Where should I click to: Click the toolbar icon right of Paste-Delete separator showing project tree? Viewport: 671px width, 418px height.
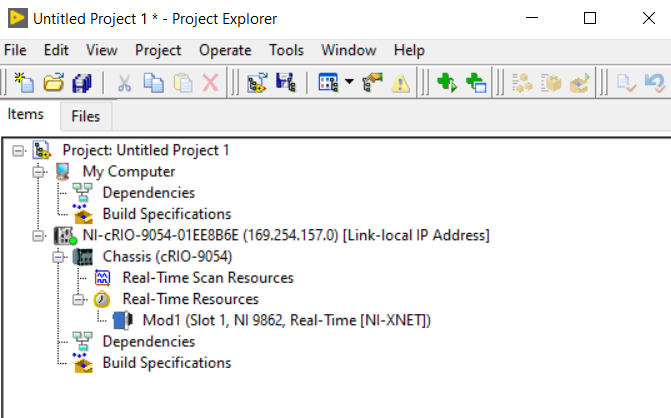257,82
